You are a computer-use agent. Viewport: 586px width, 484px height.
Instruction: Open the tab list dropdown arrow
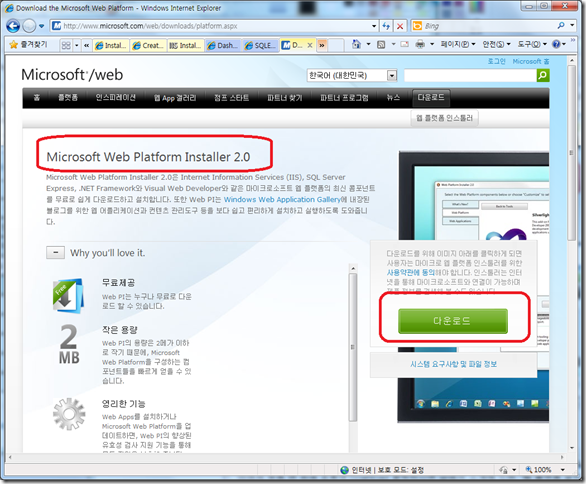click(x=77, y=46)
